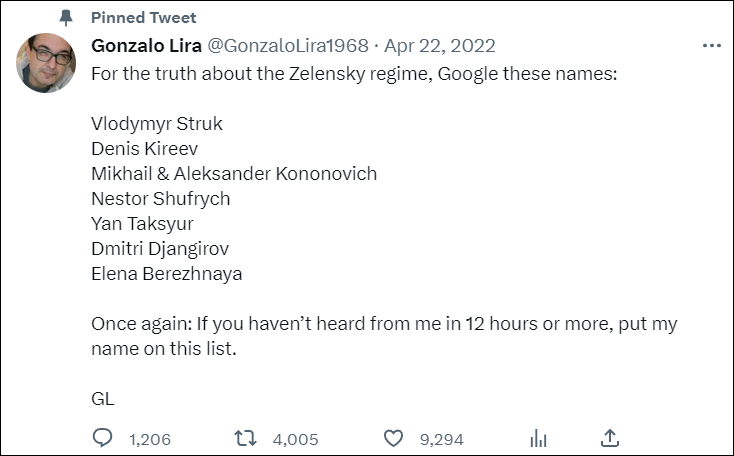Click the text line Nestor Shufrych
The width and height of the screenshot is (734, 456).
160,198
